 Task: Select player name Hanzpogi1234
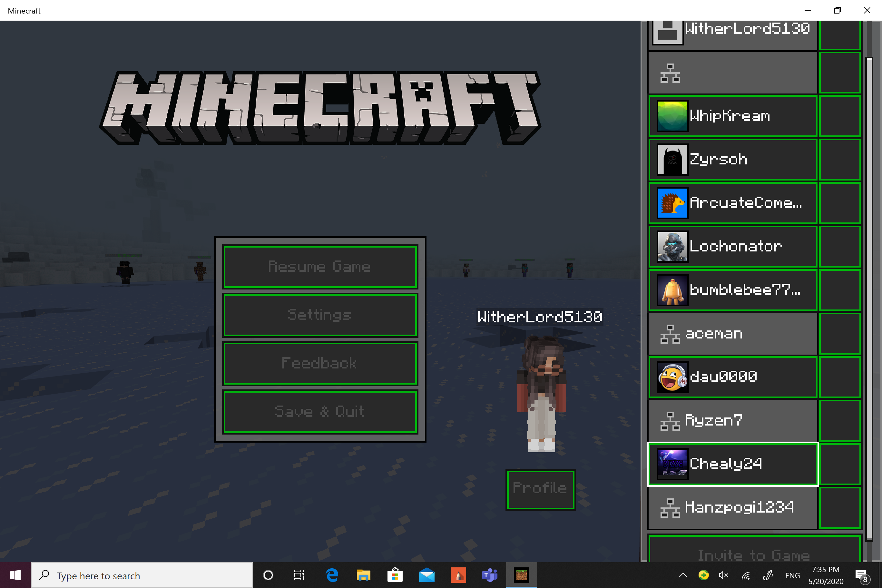(739, 508)
